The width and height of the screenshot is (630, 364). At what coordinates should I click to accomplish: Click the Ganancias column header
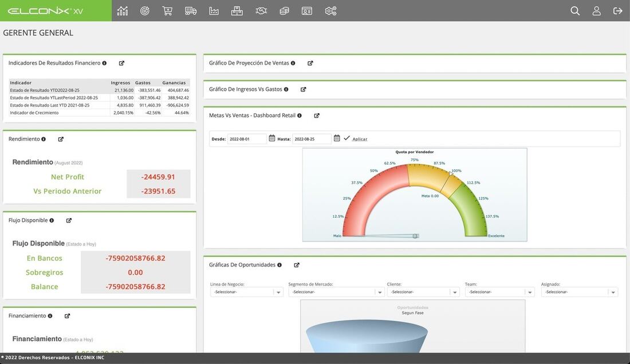click(174, 82)
